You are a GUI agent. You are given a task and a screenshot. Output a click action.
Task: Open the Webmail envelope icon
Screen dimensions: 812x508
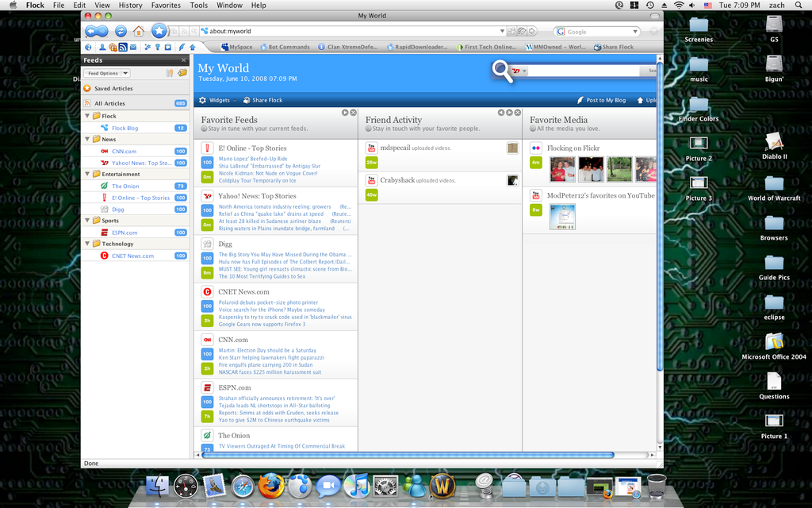click(133, 47)
